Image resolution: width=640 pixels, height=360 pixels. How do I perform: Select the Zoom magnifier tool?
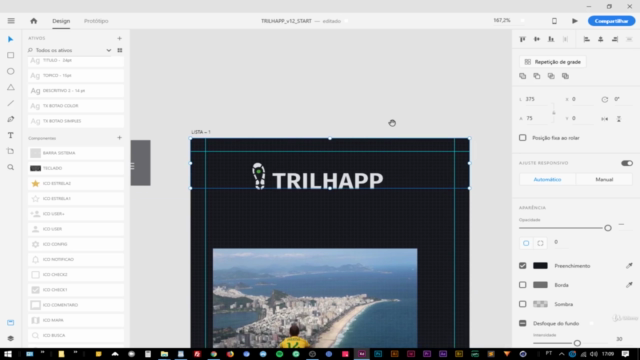point(11,167)
